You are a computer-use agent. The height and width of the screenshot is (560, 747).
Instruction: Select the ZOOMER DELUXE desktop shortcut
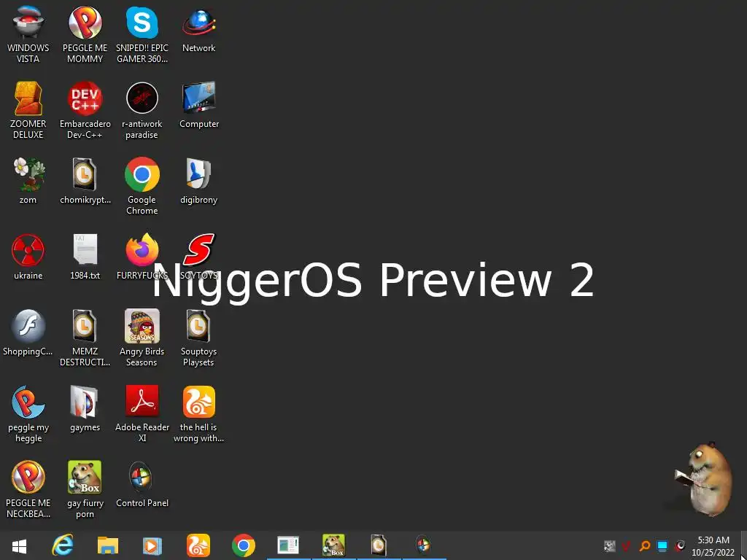28,110
